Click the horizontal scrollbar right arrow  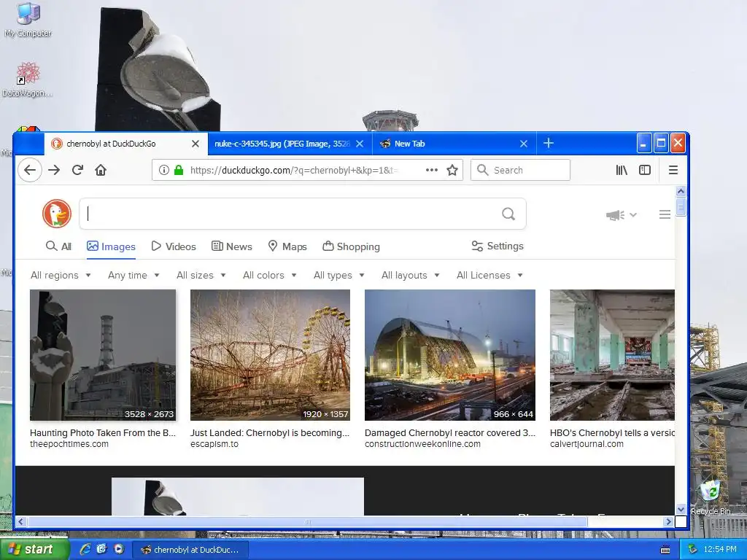[668, 522]
